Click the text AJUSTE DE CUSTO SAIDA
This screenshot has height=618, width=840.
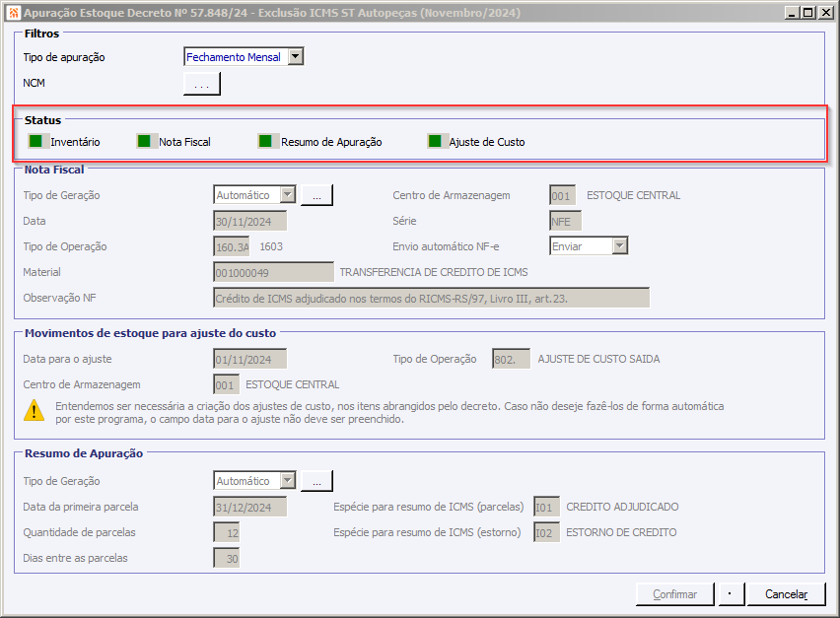click(598, 359)
